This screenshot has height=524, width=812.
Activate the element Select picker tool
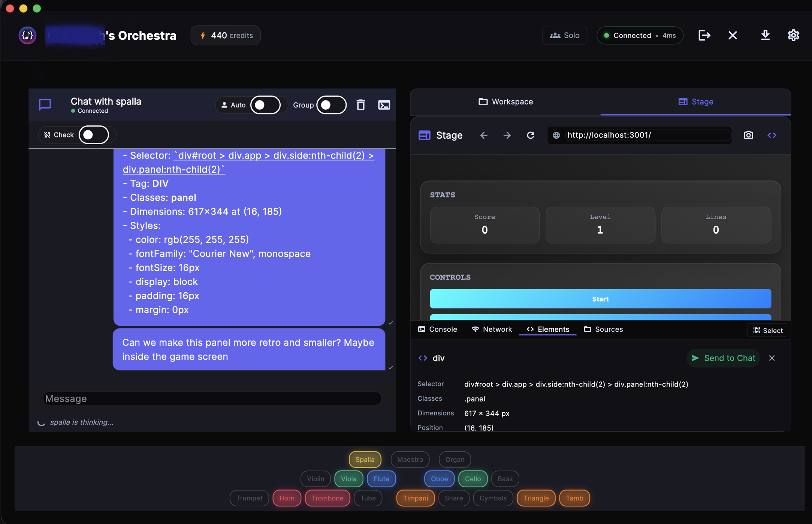click(767, 330)
